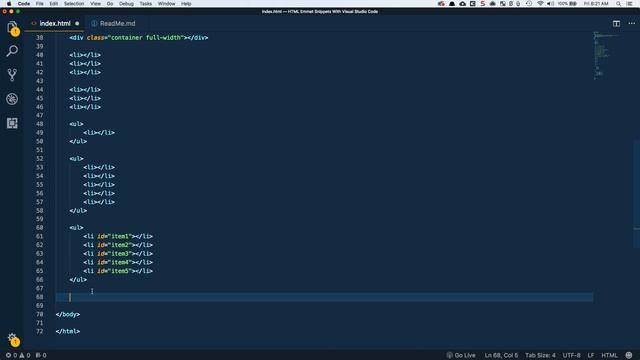
Task: Open the editor More Actions menu
Action: coord(631,24)
